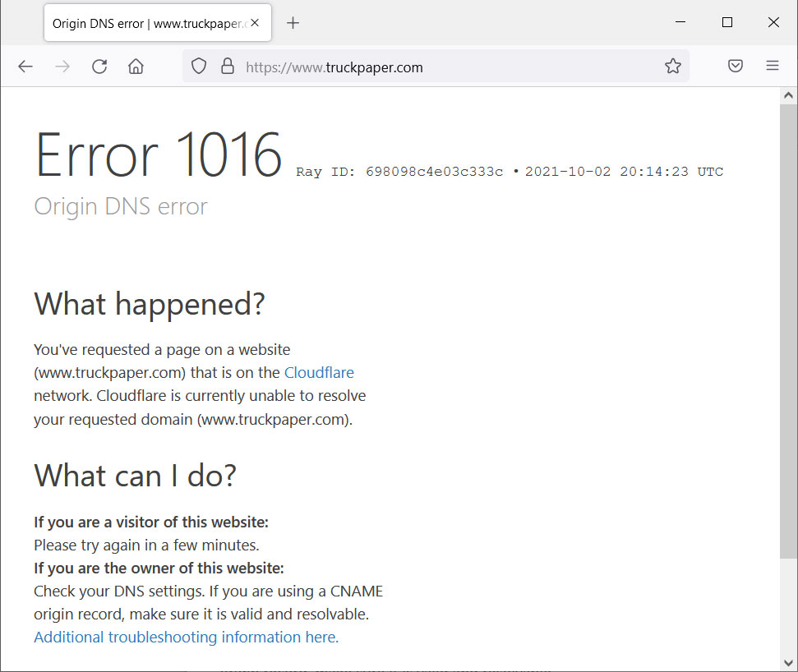Open the Firefox application menu
Viewport: 798px width, 672px height.
[x=773, y=66]
